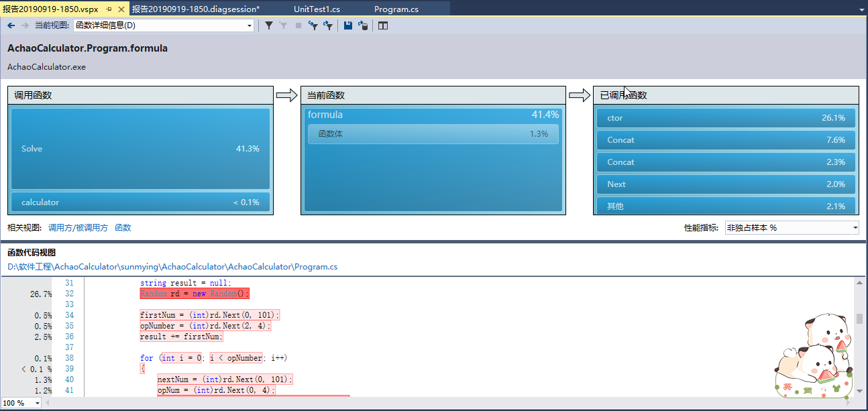
Task: Click the code vertical scrollbar down arrow
Action: pyautogui.click(x=860, y=390)
